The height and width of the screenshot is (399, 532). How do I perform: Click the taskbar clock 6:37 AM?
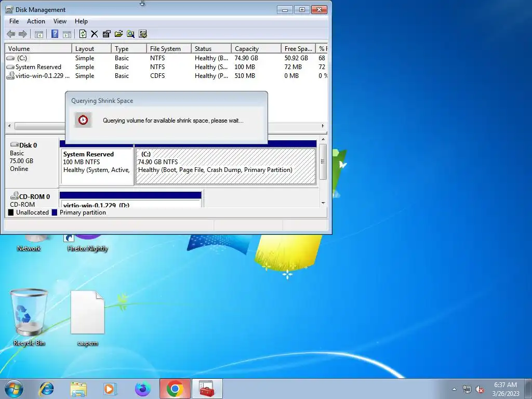(506, 389)
